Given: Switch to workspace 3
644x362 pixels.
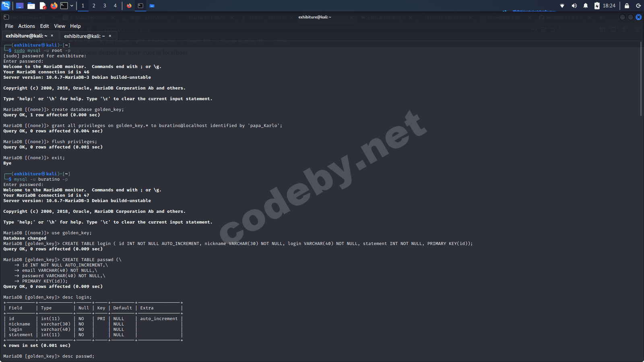Looking at the screenshot, I should pos(105,6).
